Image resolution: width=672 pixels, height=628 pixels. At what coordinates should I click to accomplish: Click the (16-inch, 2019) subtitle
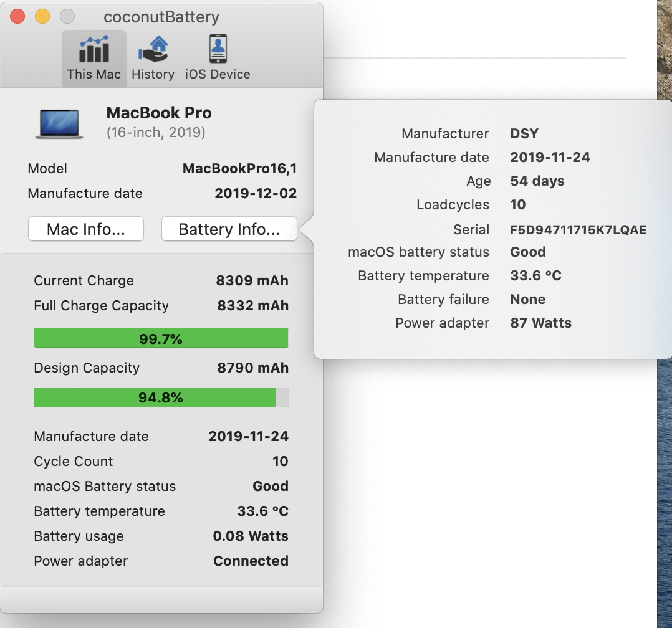point(156,132)
